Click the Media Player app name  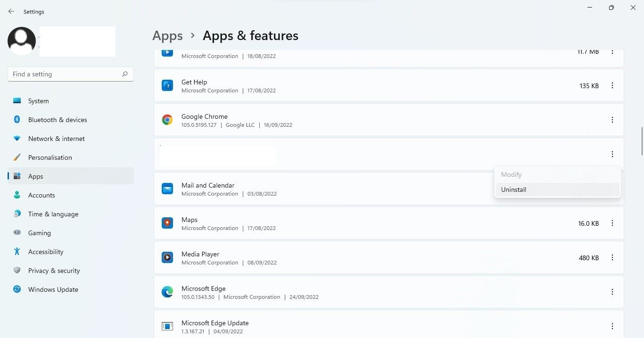pyautogui.click(x=200, y=254)
